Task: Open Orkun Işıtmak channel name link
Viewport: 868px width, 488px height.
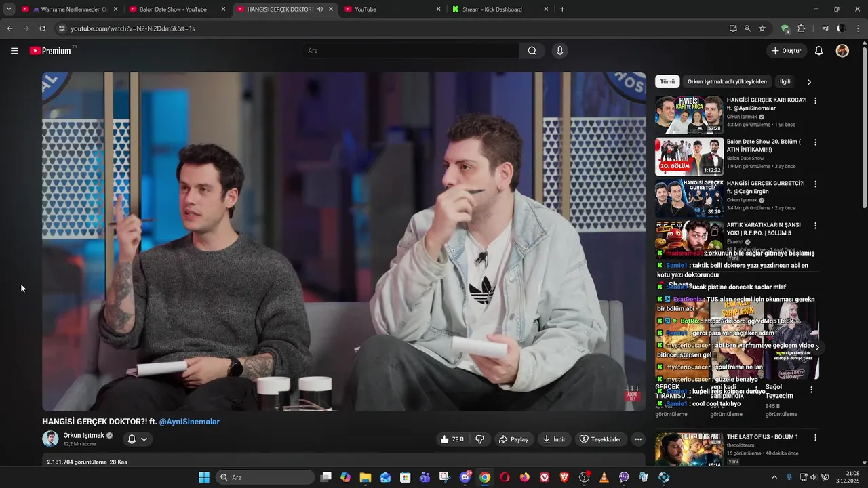Action: tap(84, 436)
